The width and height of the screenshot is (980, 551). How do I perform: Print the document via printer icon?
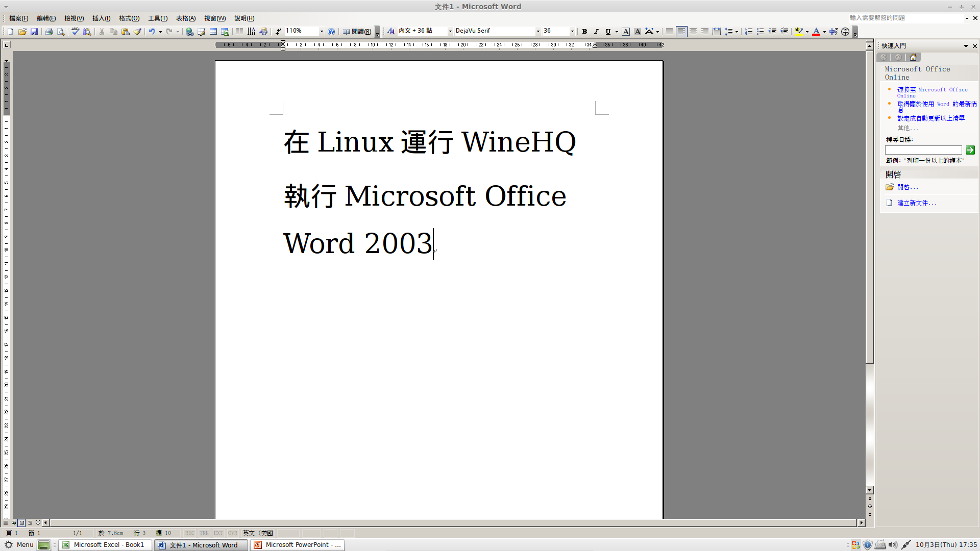tap(48, 32)
